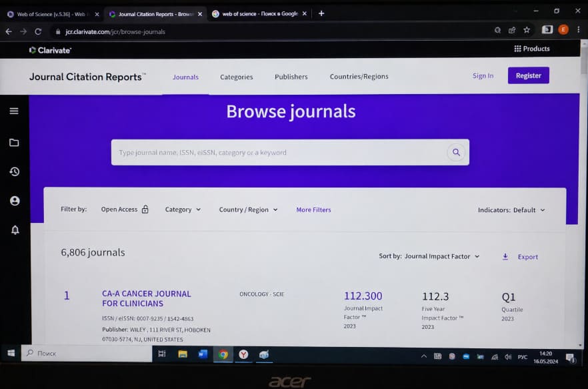Screen dimensions: 588x389
Task: Switch to Countries/Regions tab
Action: point(359,76)
